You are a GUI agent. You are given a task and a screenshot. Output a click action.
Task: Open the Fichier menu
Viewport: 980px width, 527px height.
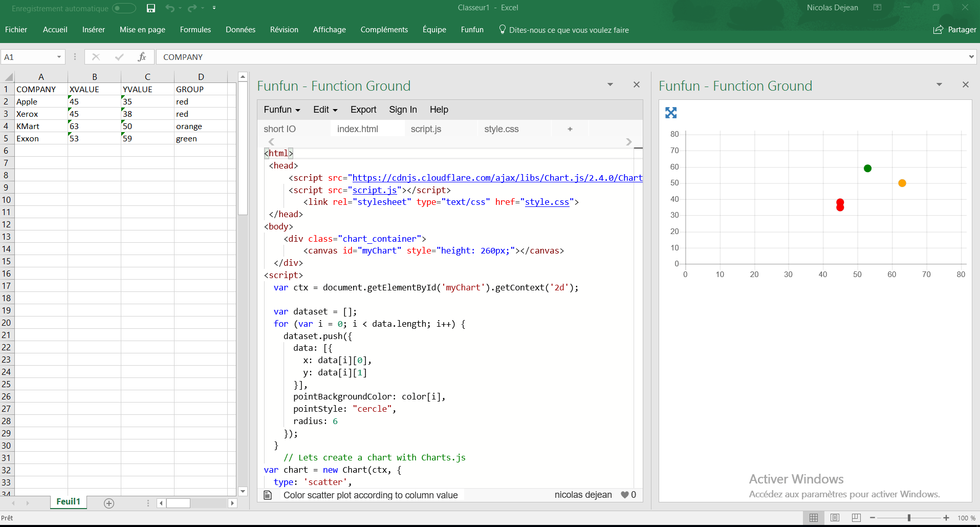[16, 30]
